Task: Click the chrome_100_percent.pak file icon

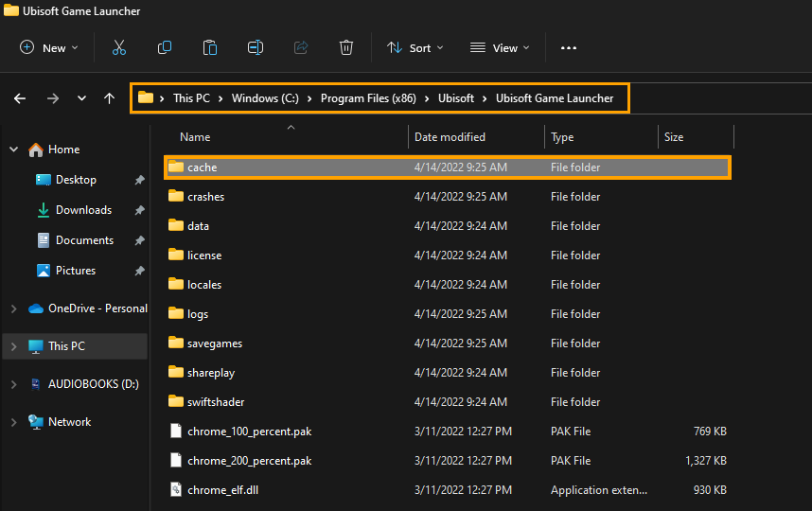Action: click(176, 431)
